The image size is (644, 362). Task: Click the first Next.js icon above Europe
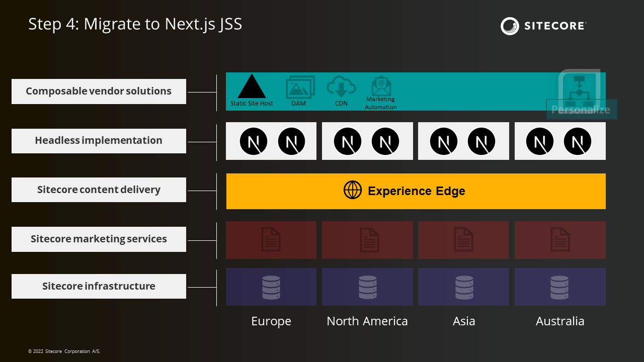[x=253, y=141]
